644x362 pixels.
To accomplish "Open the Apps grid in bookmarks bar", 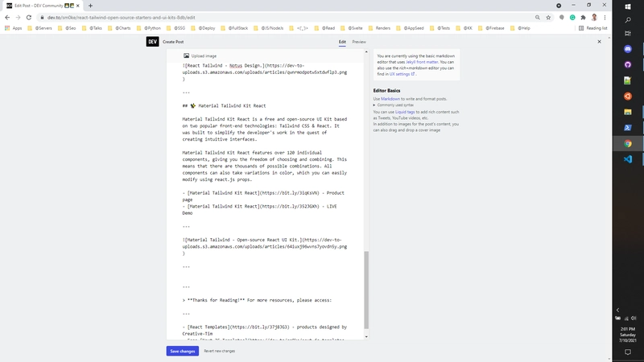I will [x=13, y=28].
